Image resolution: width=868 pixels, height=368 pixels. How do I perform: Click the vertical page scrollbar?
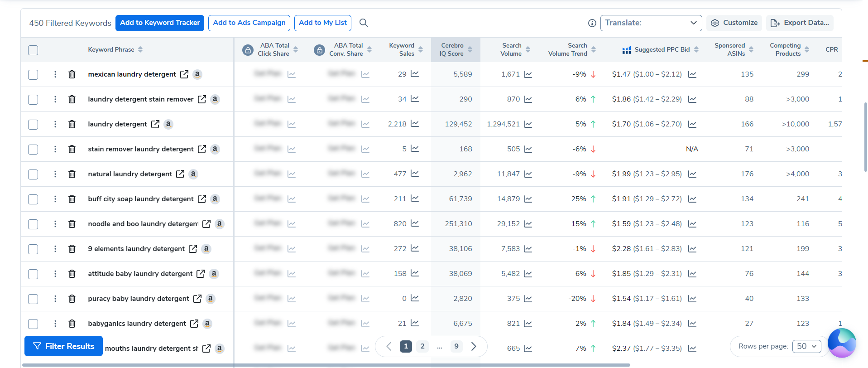click(866, 137)
